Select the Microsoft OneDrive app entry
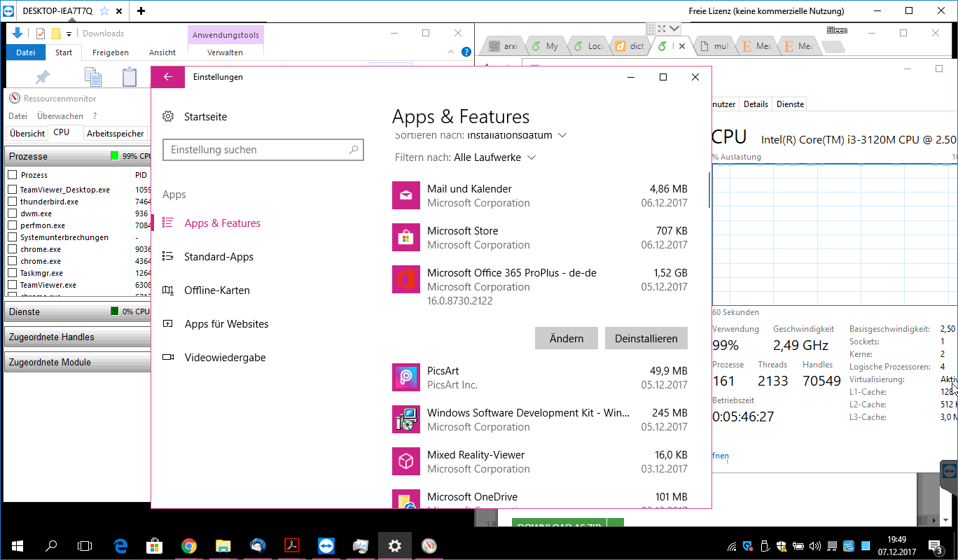The height and width of the screenshot is (560, 958). [x=540, y=498]
